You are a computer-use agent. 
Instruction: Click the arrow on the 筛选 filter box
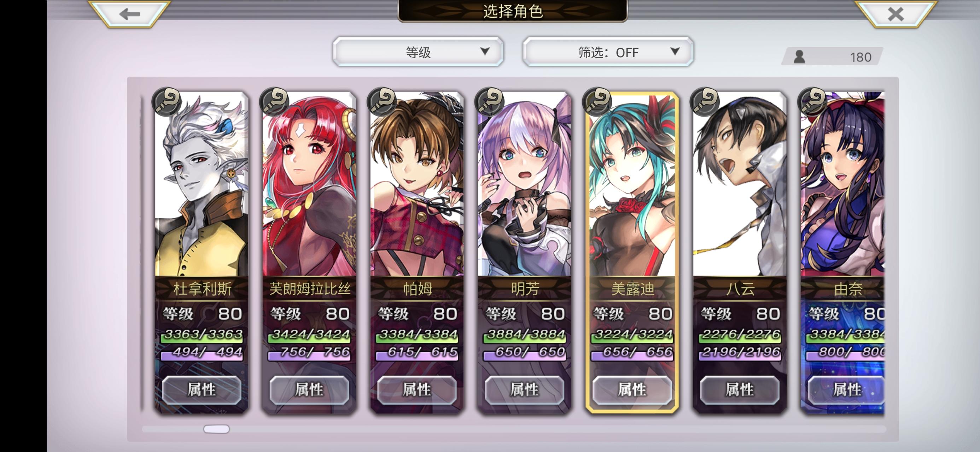click(675, 51)
